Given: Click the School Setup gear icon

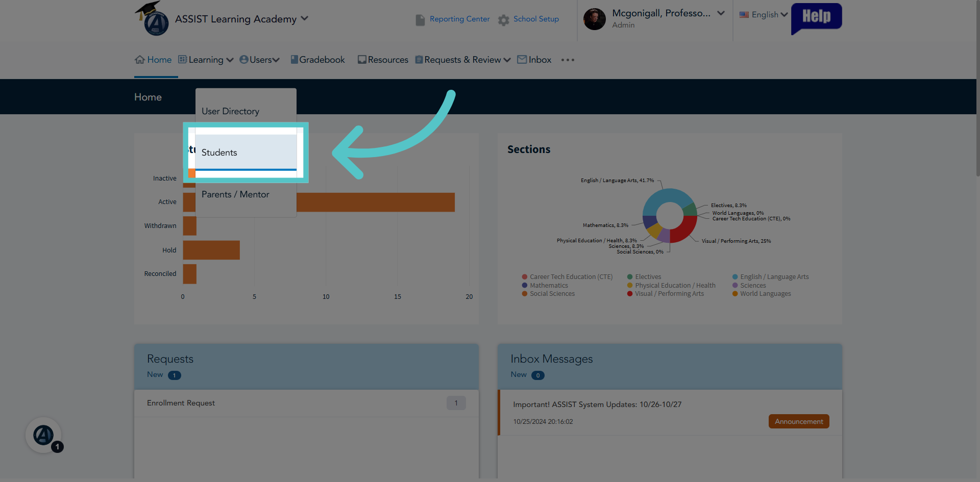Looking at the screenshot, I should tap(503, 20).
